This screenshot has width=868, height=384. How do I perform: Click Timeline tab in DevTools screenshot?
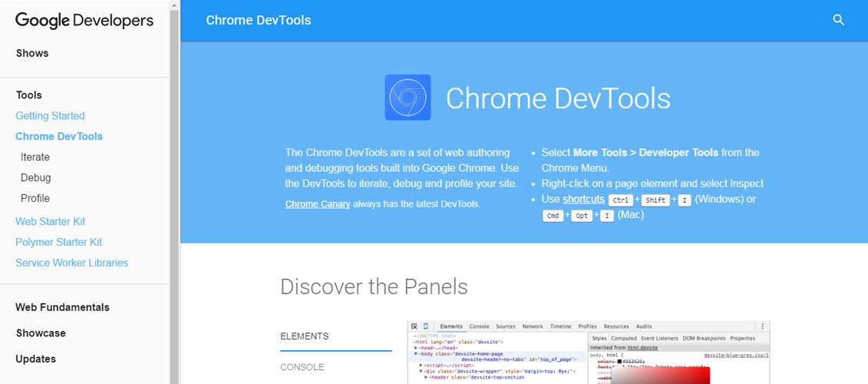point(560,326)
